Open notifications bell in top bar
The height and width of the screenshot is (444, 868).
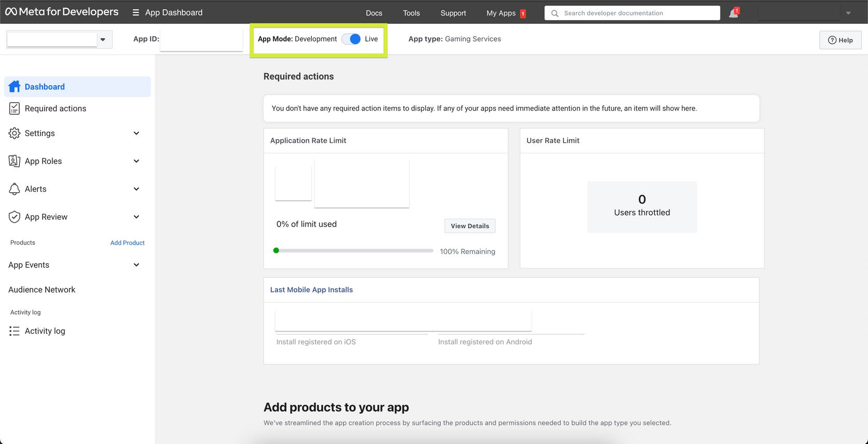(733, 13)
